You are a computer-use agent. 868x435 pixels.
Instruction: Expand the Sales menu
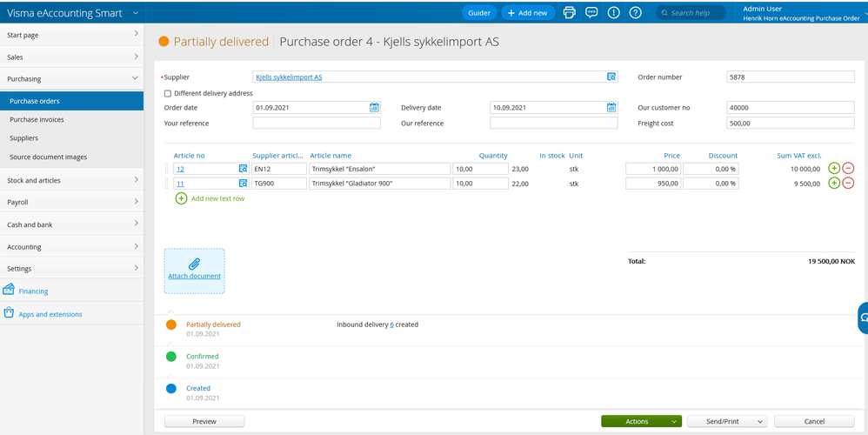(72, 57)
